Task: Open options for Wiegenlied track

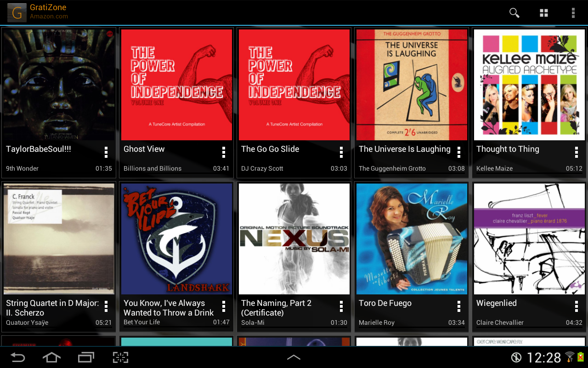Action: pos(577,306)
